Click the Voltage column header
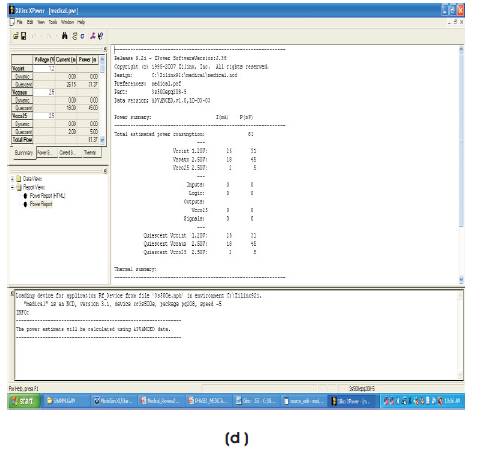Screen dimensions: 483x449 pyautogui.click(x=44, y=60)
